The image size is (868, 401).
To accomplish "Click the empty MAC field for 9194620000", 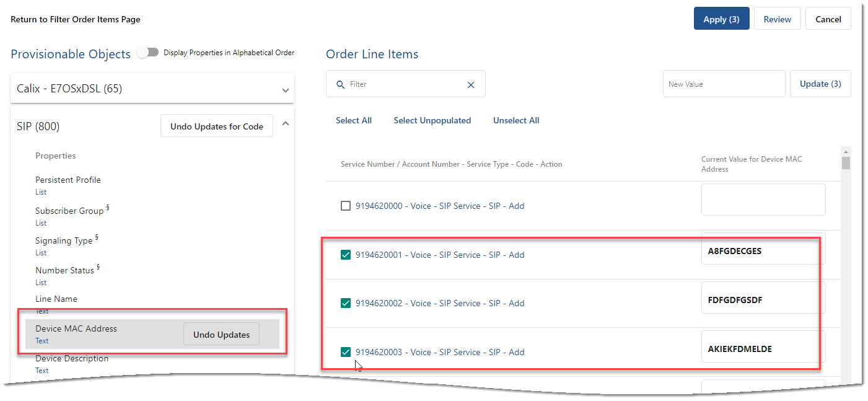I will pos(763,200).
